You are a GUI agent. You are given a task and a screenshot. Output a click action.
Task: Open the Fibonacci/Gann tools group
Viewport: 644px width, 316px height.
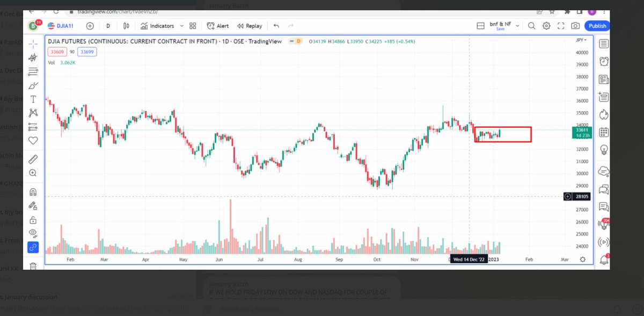click(33, 71)
